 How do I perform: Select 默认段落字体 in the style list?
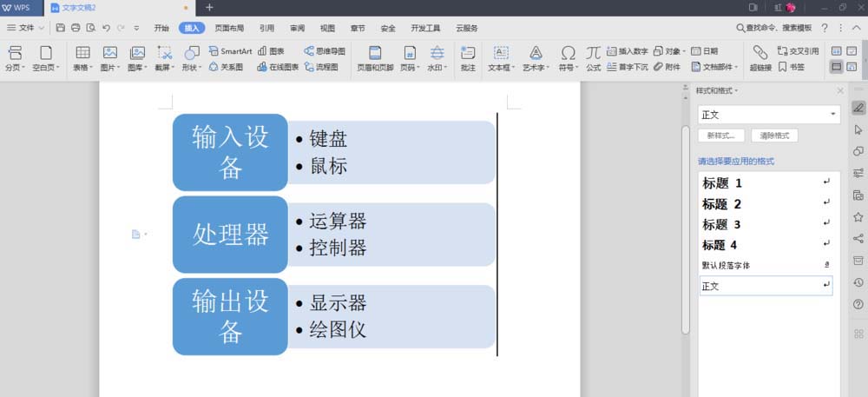click(x=766, y=265)
